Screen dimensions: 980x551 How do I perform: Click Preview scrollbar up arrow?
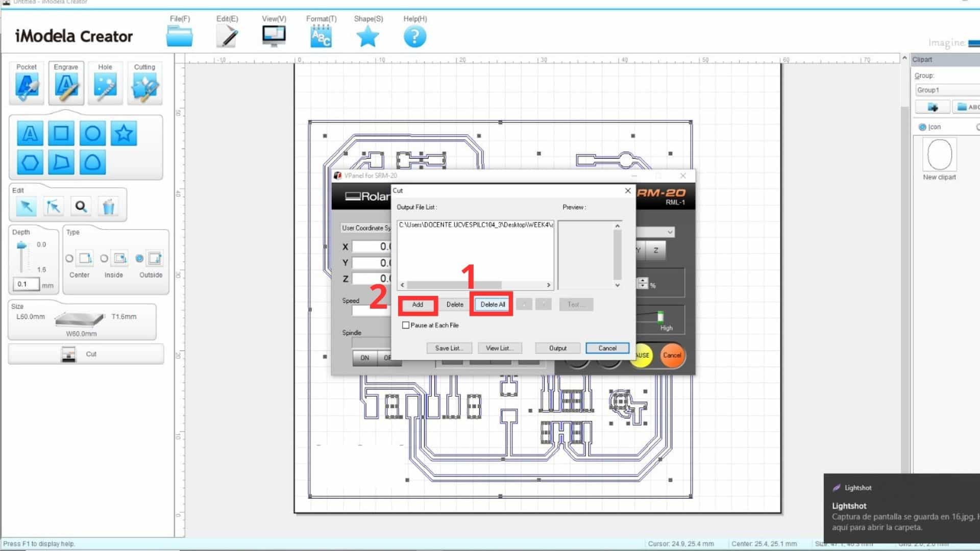point(618,226)
